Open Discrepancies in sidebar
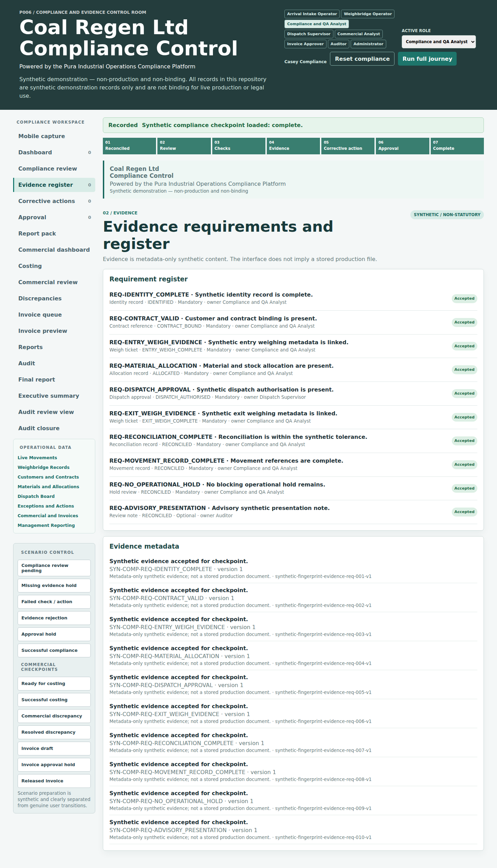Viewport: 497px width, 868px height. click(54, 298)
